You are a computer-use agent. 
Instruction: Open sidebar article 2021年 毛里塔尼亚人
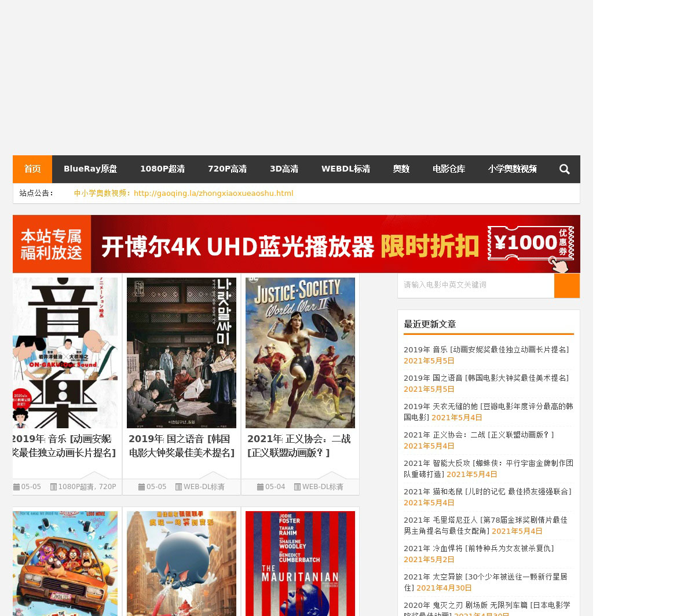click(x=485, y=526)
